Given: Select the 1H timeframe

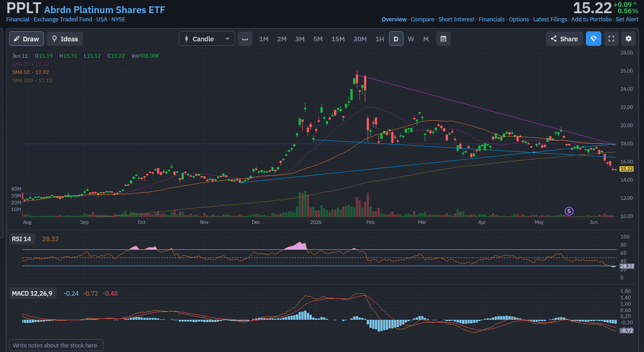Looking at the screenshot, I should click(x=379, y=39).
